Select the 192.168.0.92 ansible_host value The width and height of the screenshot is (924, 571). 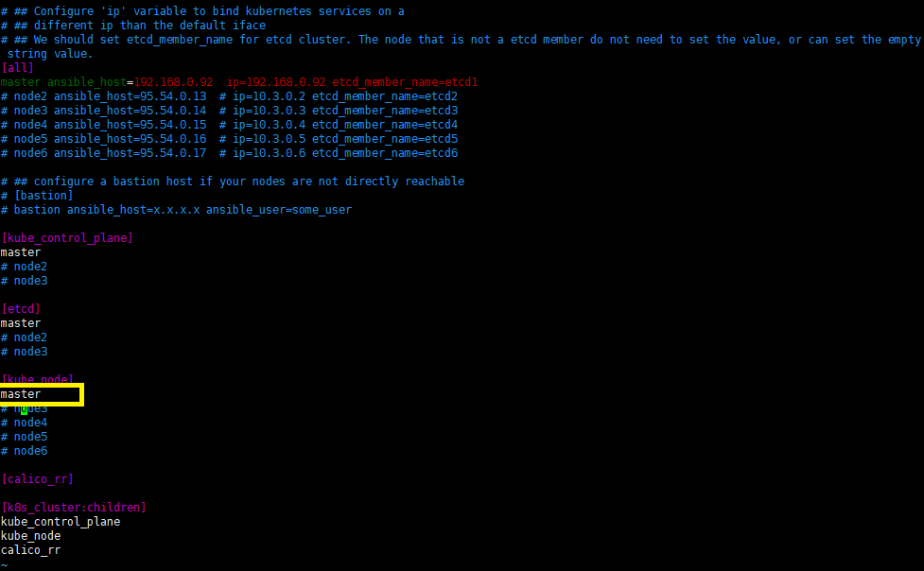point(173,82)
